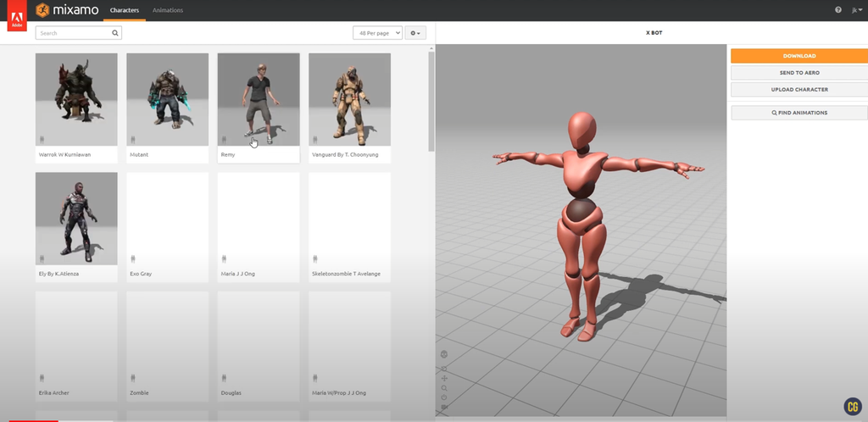The height and width of the screenshot is (422, 868).
Task: Choose the Douglas character label
Action: (231, 392)
